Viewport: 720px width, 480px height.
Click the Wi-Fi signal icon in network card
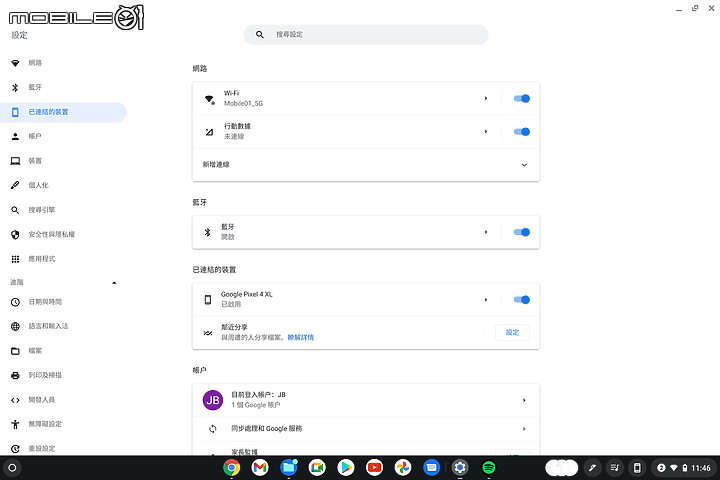coord(209,99)
